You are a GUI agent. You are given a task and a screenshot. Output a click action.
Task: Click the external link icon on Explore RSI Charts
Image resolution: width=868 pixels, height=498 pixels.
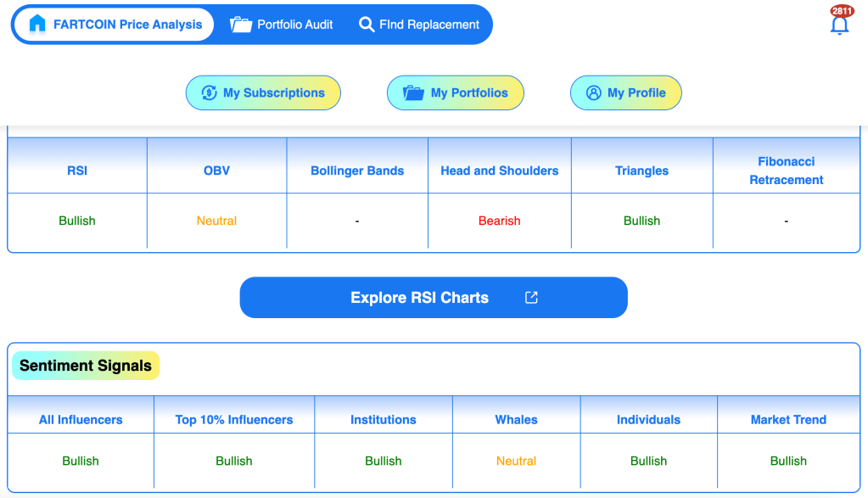(x=531, y=298)
